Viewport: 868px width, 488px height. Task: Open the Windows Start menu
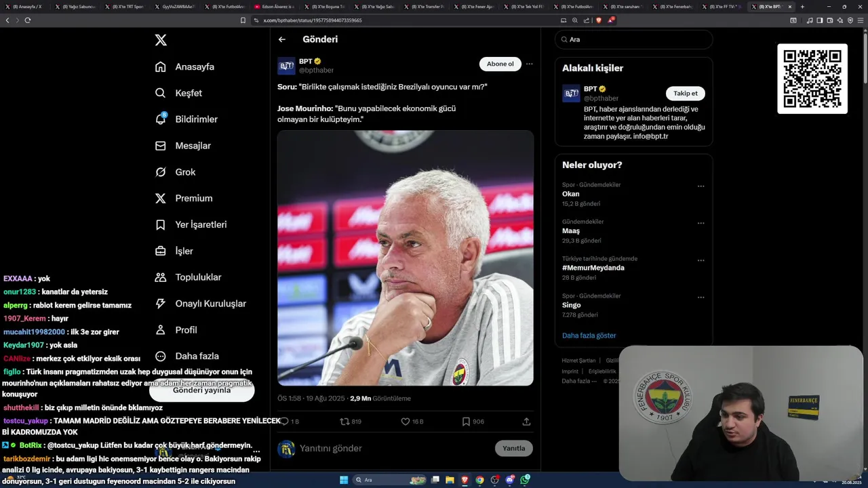click(x=344, y=480)
